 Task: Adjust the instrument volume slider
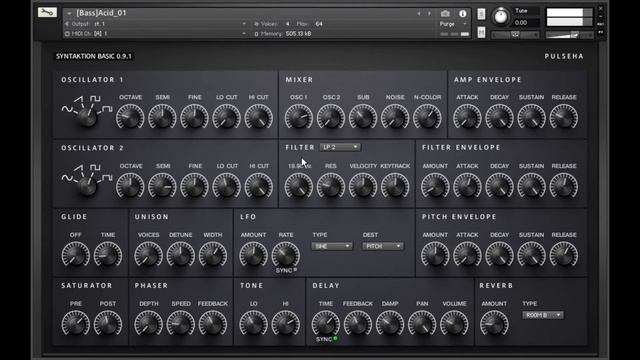coord(569,36)
